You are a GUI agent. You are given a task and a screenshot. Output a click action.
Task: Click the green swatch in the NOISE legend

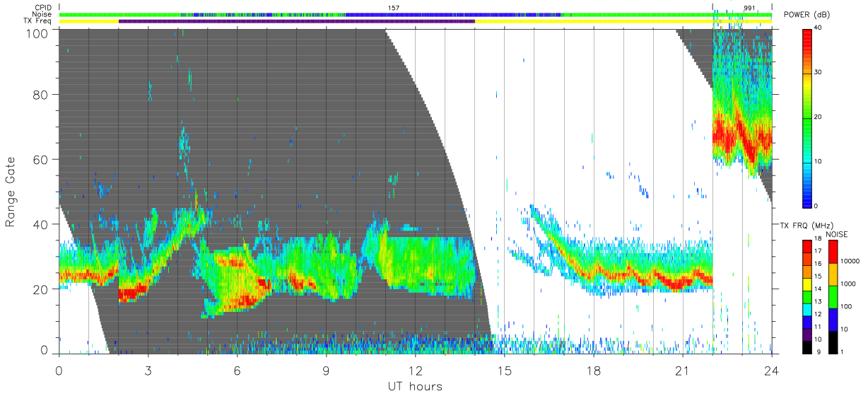tap(832, 297)
